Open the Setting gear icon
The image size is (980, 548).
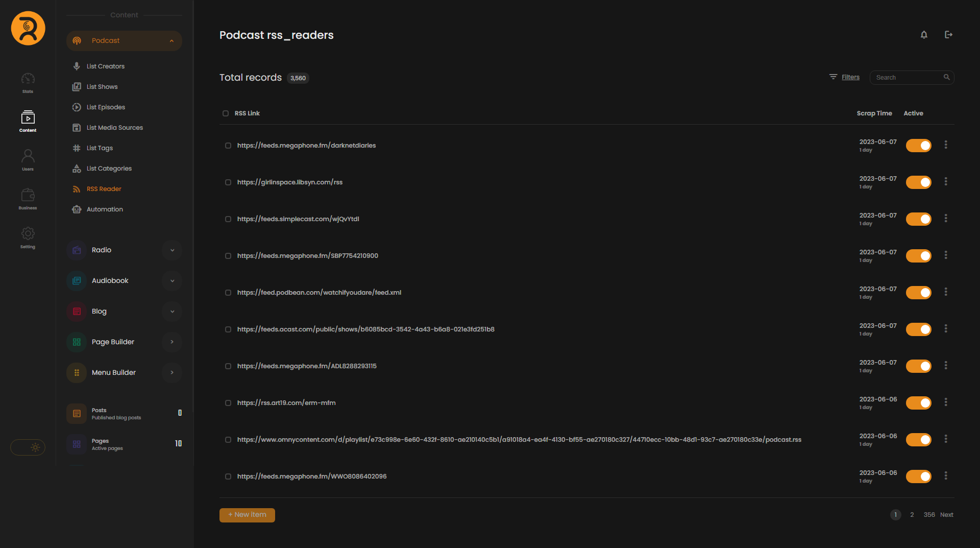tap(28, 237)
